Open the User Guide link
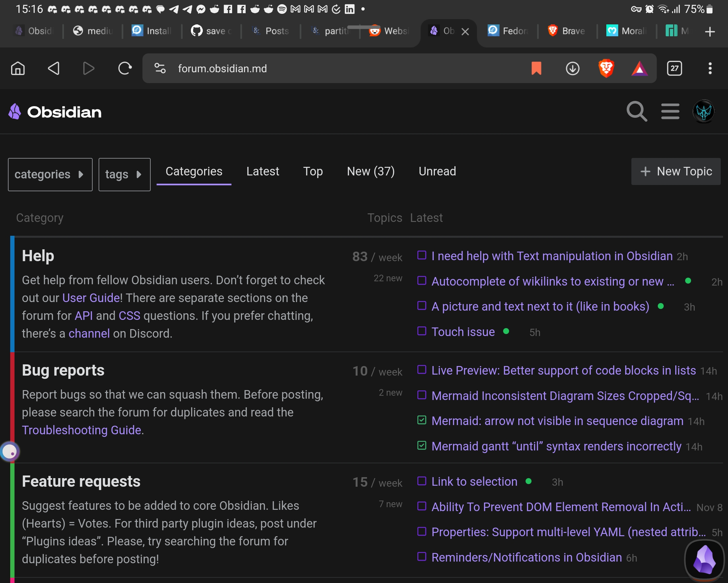 (x=91, y=298)
